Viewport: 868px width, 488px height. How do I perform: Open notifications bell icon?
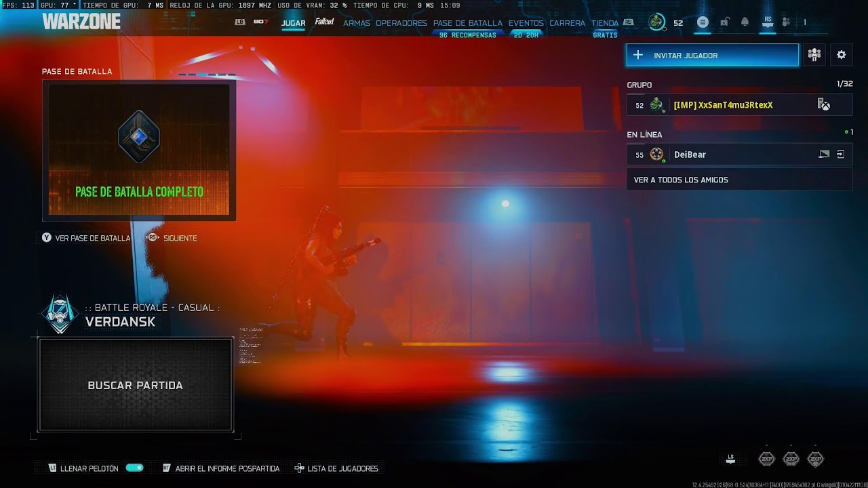coord(745,22)
